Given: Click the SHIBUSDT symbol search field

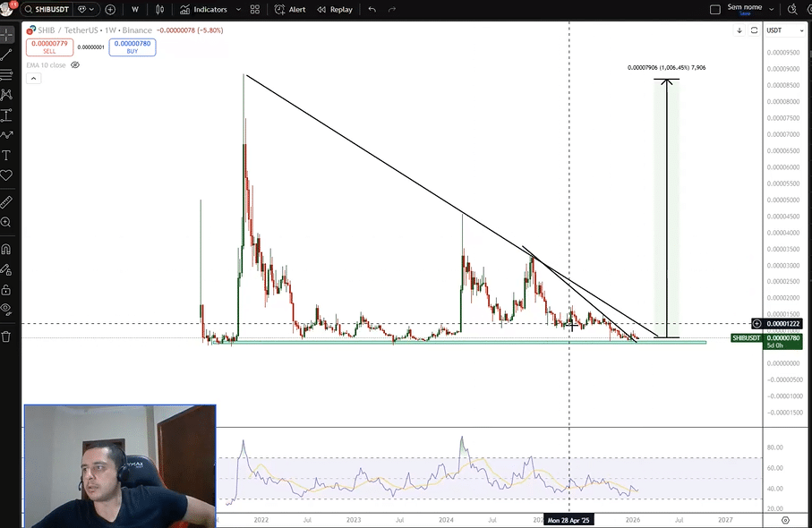Looking at the screenshot, I should pos(47,9).
